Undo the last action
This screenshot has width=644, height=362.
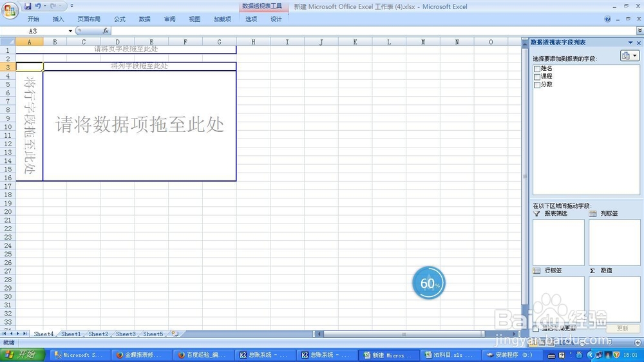click(38, 6)
